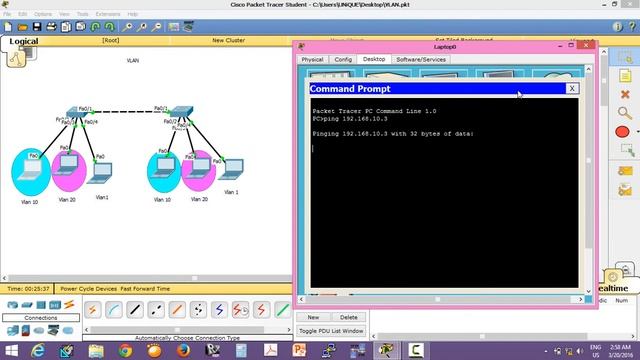Choose the Select tool in the right sidebar

tap(625, 58)
